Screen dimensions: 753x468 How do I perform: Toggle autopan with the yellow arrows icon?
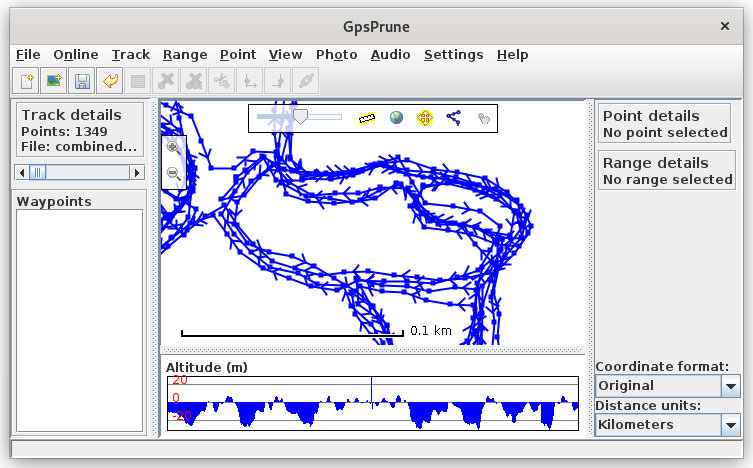click(425, 118)
